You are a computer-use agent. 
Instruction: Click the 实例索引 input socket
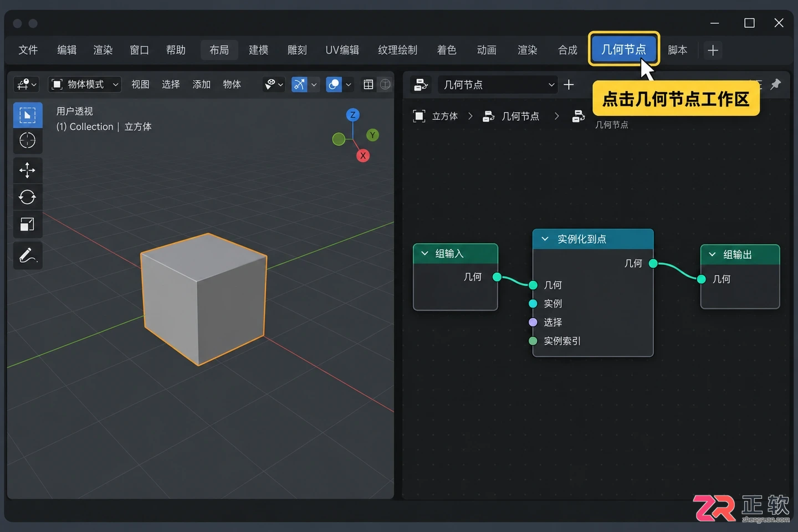click(x=533, y=341)
